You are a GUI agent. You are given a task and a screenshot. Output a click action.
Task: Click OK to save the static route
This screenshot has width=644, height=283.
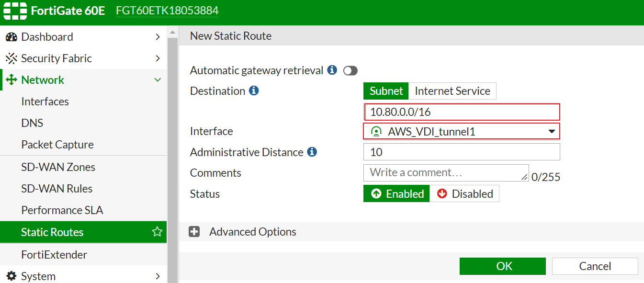[502, 266]
